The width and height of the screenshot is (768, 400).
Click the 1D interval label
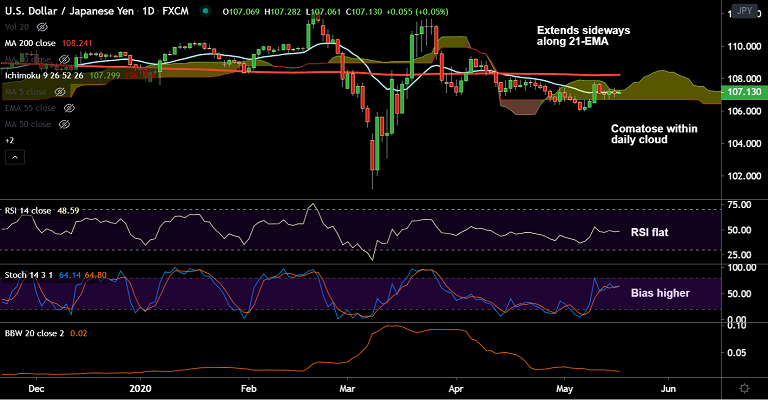pos(148,11)
